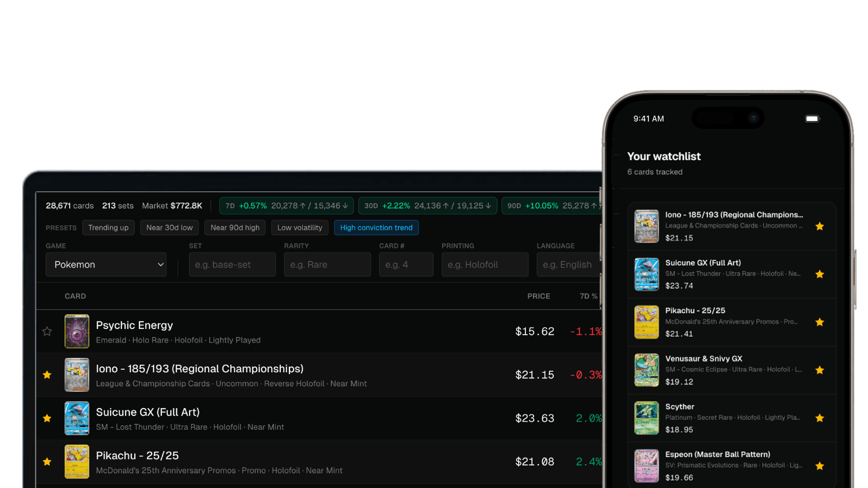Click the Set filter input field

(x=232, y=264)
